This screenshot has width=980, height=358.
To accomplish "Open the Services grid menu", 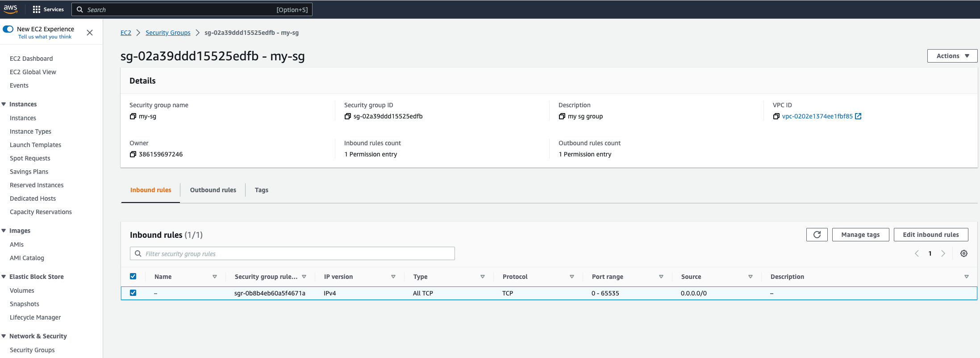I will click(48, 9).
